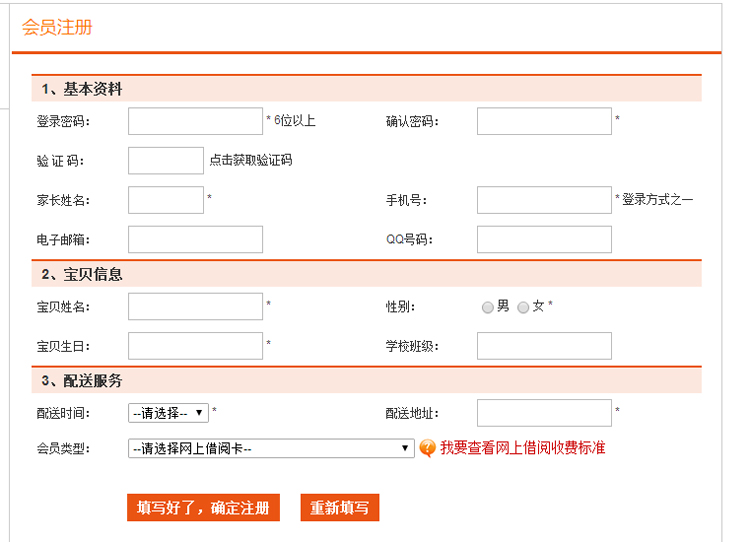Image resolution: width=750 pixels, height=542 pixels.
Task: Click the QQ号码 input field
Action: click(x=544, y=239)
